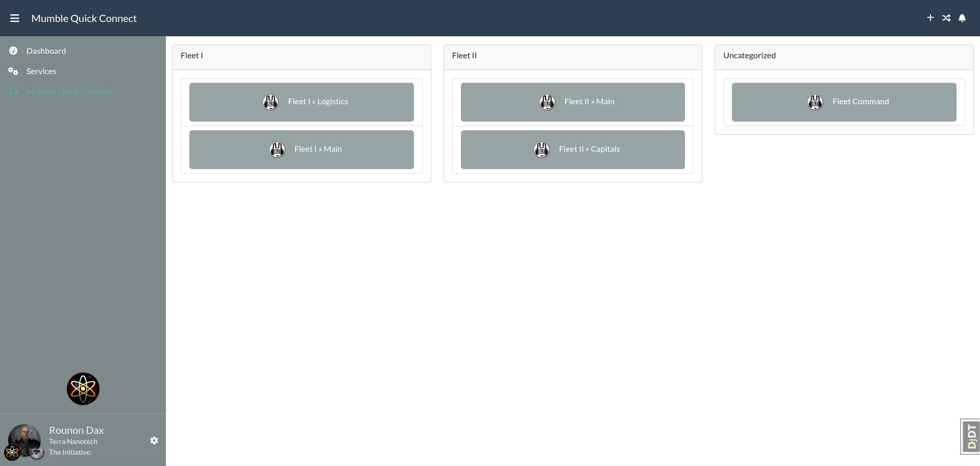Click Rounon Dax character portrait
This screenshot has width=980, height=466.
tap(24, 440)
